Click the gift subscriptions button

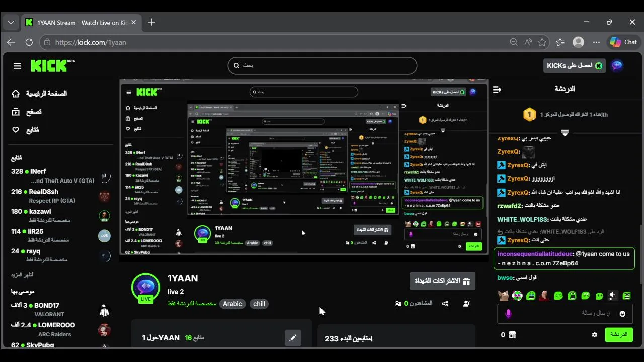pyautogui.click(x=442, y=281)
